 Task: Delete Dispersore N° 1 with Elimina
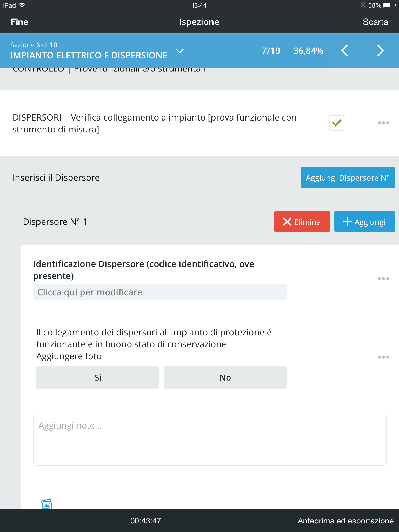click(x=302, y=222)
